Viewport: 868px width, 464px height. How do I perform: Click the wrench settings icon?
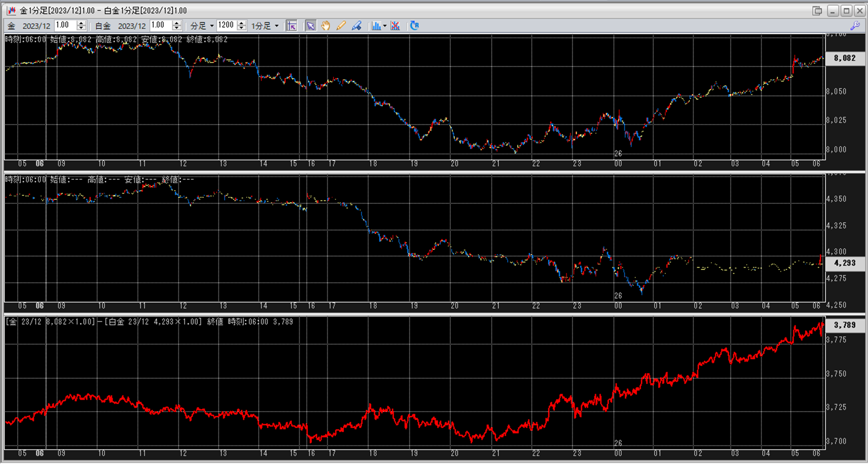pos(855,26)
